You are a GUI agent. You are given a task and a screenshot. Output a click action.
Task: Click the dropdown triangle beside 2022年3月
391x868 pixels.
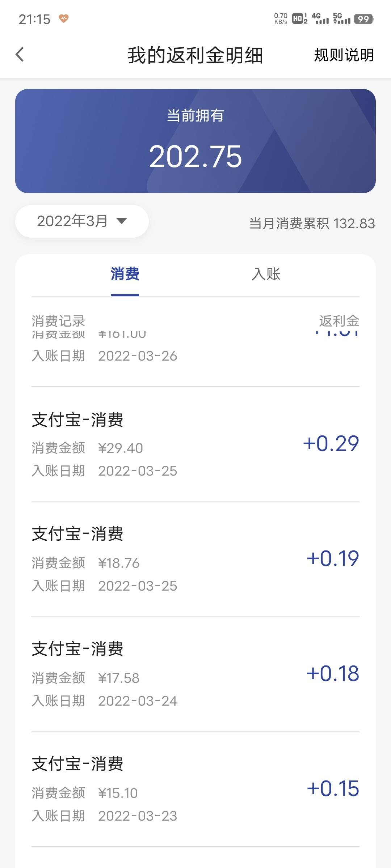(x=122, y=221)
